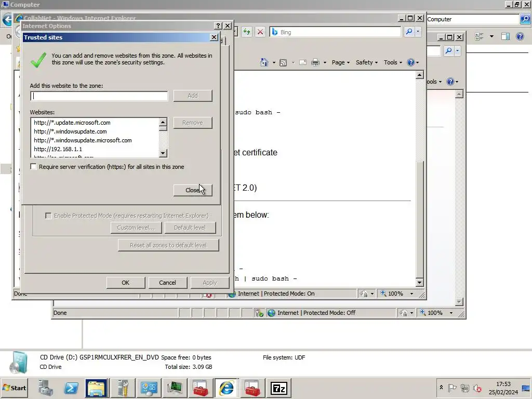
Task: Click the Read mail envelope icon
Action: tap(303, 62)
